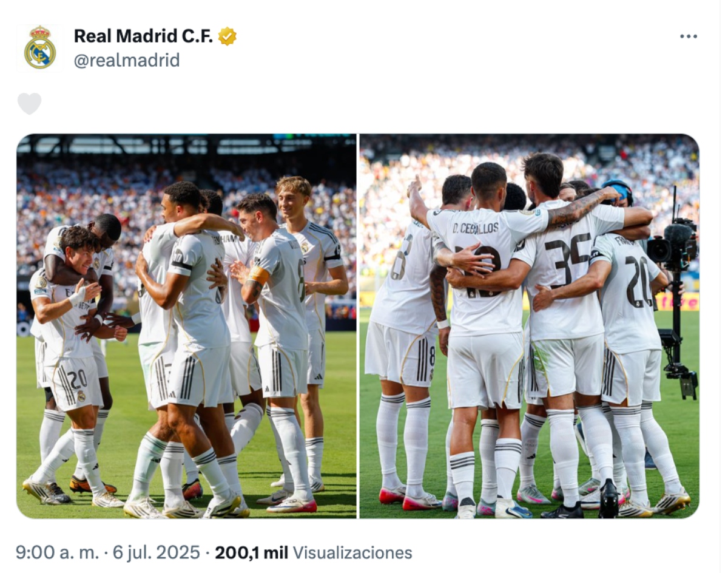The width and height of the screenshot is (728, 573).
Task: Click the number 35 jersey in photo
Action: [568, 267]
